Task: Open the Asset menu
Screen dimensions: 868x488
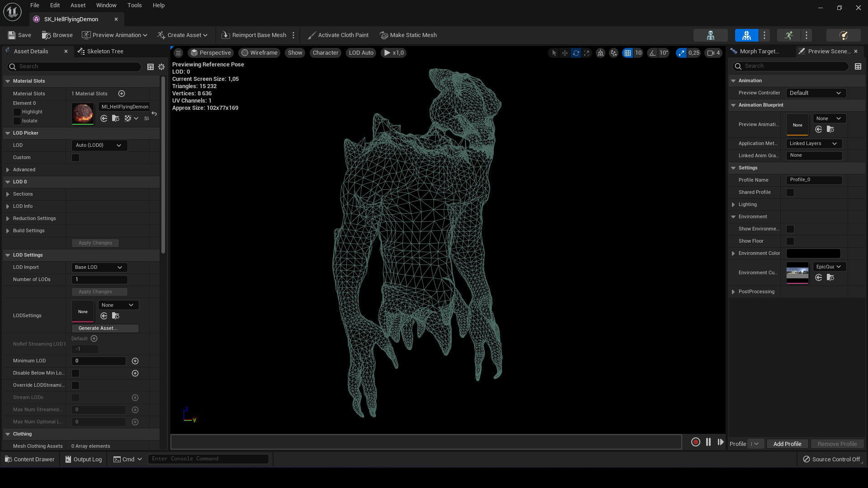Action: click(78, 5)
